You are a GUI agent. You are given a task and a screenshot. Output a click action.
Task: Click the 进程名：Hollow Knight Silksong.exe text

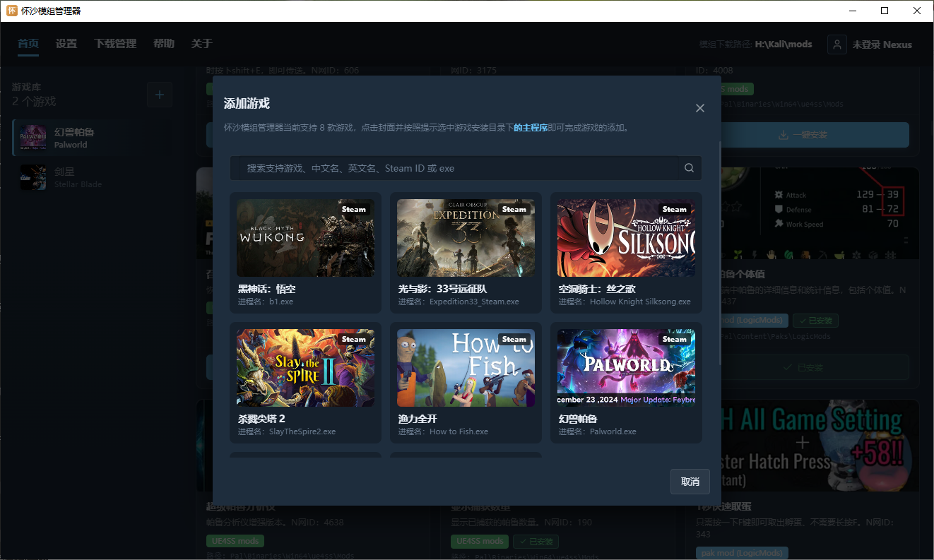pyautogui.click(x=625, y=302)
